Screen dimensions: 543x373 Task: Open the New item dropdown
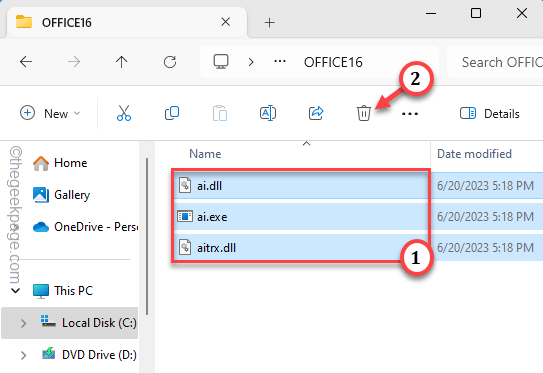coord(50,113)
